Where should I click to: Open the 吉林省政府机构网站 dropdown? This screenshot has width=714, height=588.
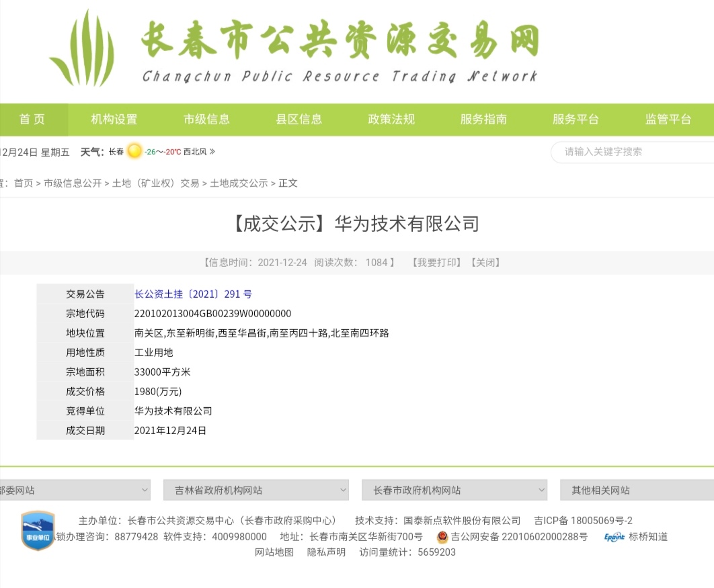pyautogui.click(x=255, y=490)
